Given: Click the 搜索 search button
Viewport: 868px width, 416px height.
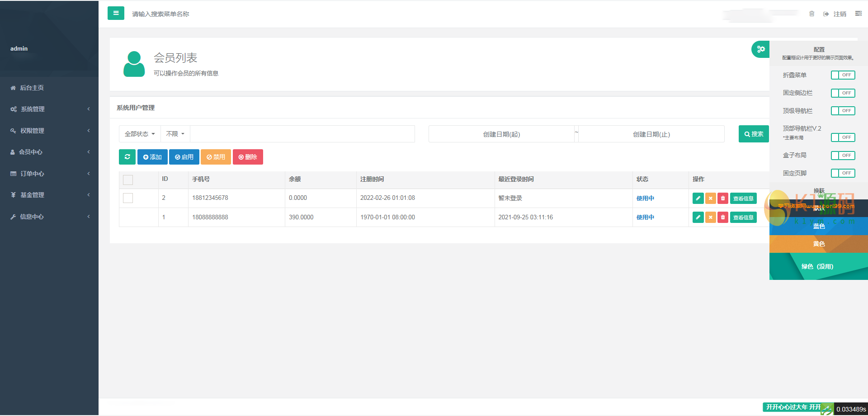Looking at the screenshot, I should (x=754, y=134).
